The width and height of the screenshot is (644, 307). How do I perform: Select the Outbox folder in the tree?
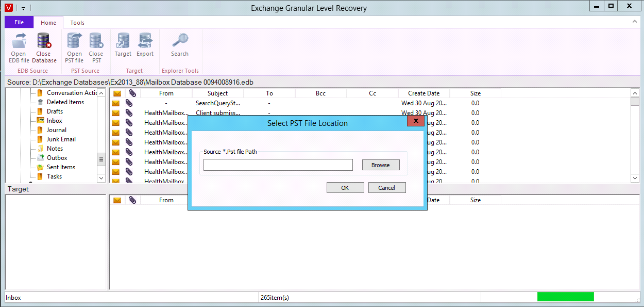pos(57,158)
